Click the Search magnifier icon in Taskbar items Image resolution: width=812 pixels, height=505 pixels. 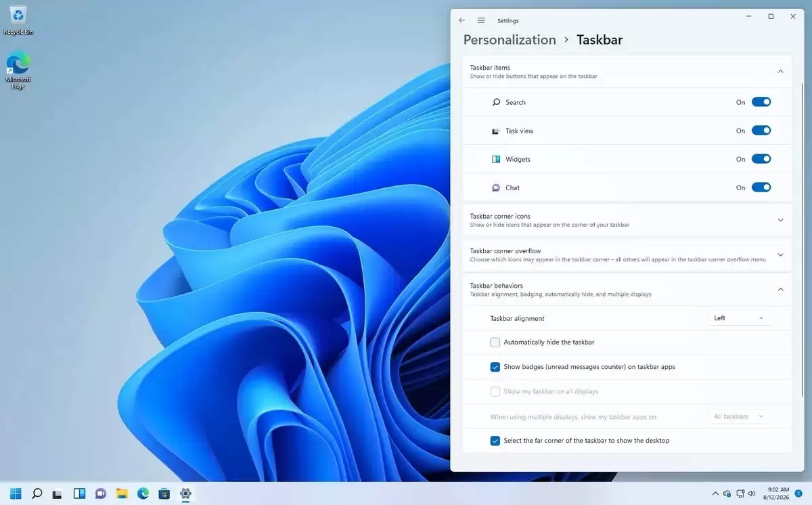coord(496,102)
